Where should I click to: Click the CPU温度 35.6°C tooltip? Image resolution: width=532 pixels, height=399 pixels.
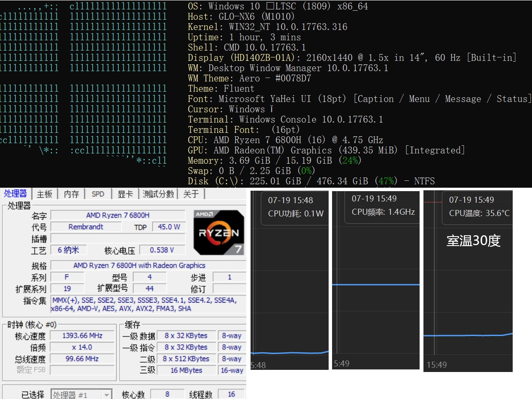tap(478, 207)
